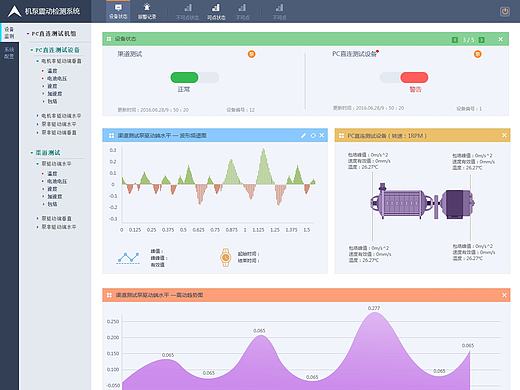520x390 pixels.
Task: Select 速度 under 渠道测试 泵驱动端水平
Action: (x=52, y=189)
